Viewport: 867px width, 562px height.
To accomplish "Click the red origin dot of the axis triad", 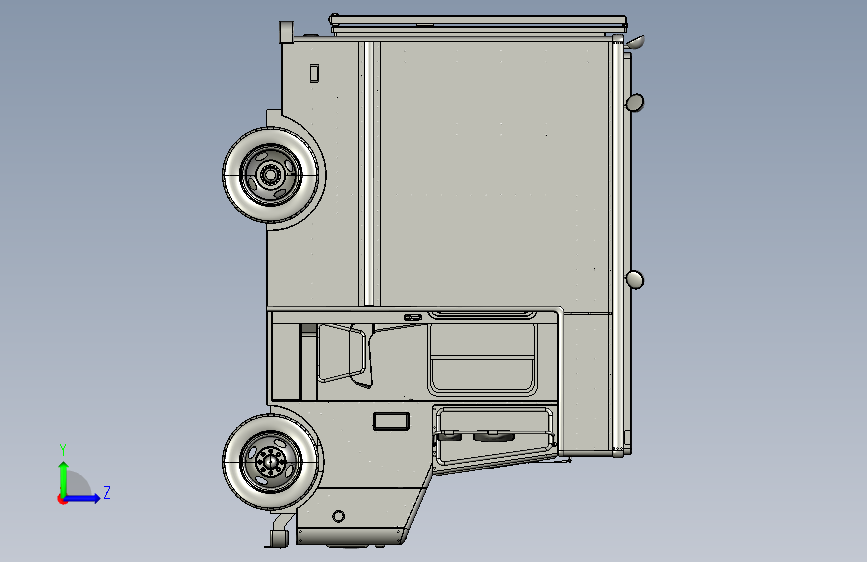I will pos(62,499).
